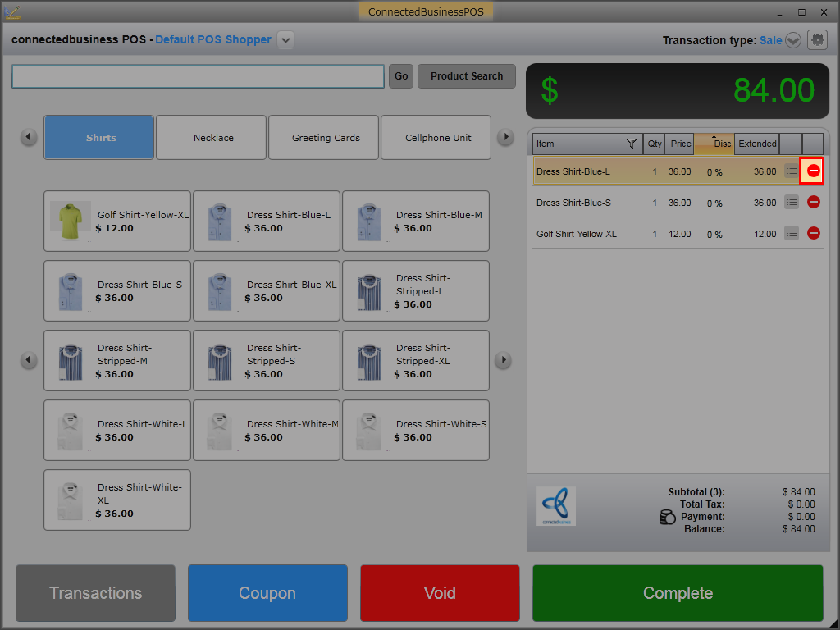The width and height of the screenshot is (840, 630).
Task: Click the filter funnel in Item column
Action: click(x=631, y=144)
